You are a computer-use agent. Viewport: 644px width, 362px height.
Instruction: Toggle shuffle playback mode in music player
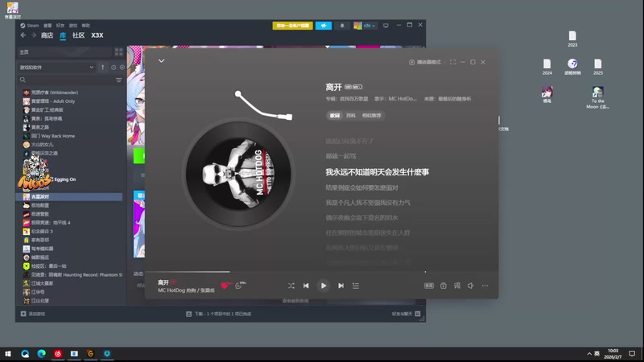click(x=291, y=286)
